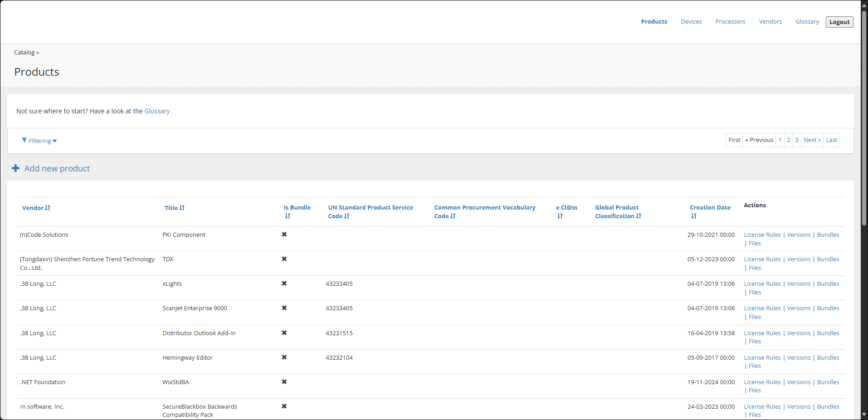
Task: Open License Rules for PKI Component
Action: click(x=762, y=235)
